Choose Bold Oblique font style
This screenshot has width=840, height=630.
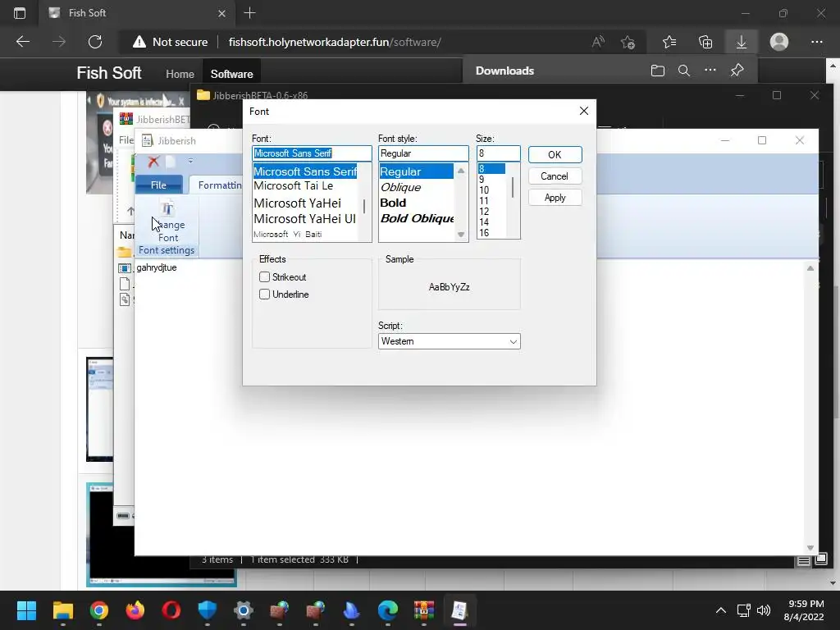pos(418,218)
